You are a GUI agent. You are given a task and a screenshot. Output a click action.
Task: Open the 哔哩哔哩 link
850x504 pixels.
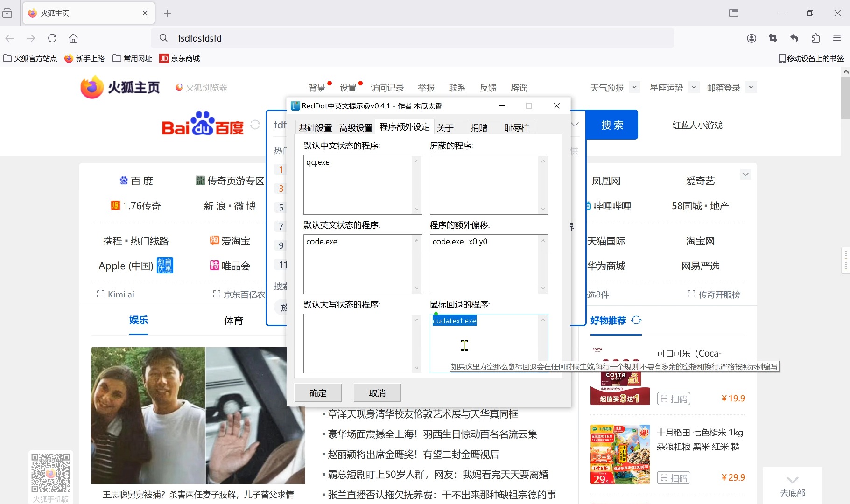click(612, 206)
